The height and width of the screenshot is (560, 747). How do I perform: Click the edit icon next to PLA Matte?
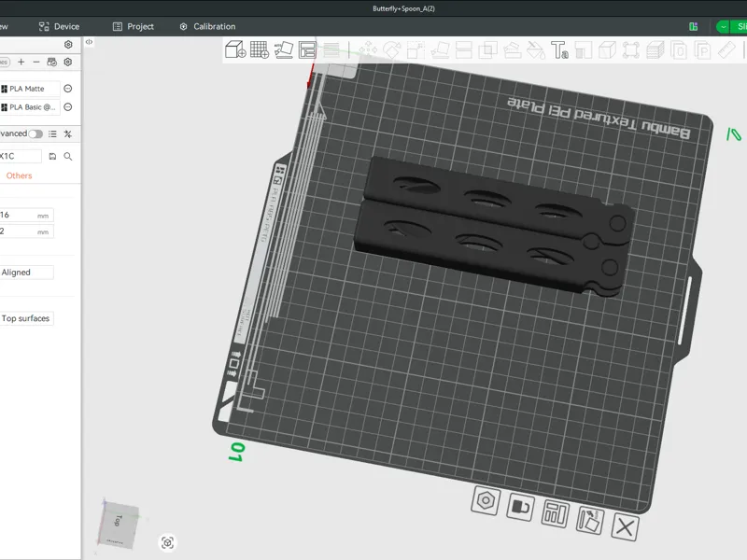(68, 89)
